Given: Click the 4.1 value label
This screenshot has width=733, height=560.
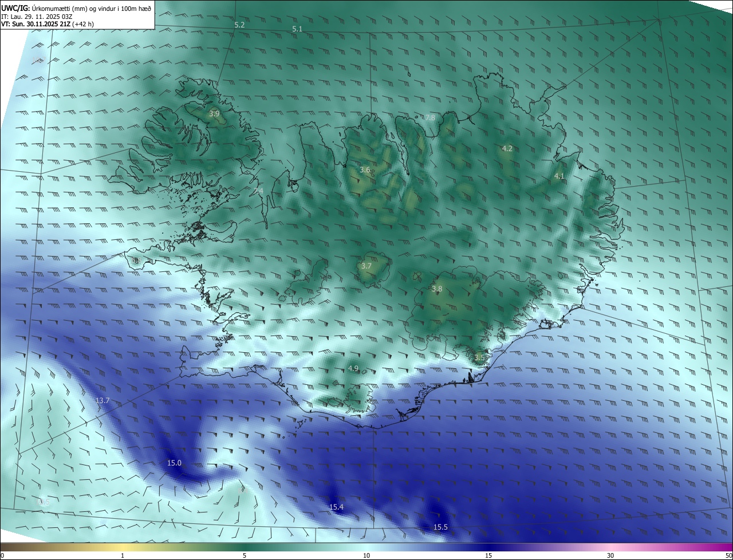Looking at the screenshot, I should coord(559,176).
